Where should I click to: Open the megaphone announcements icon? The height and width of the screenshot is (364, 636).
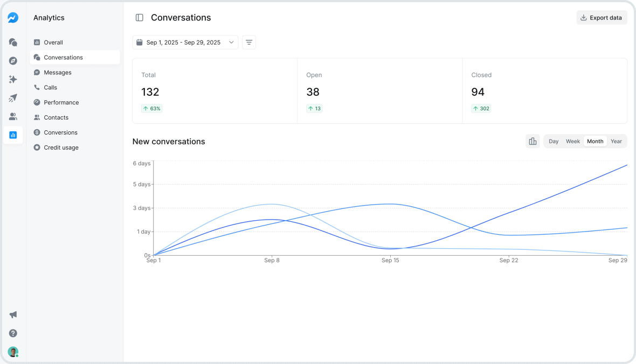[13, 314]
